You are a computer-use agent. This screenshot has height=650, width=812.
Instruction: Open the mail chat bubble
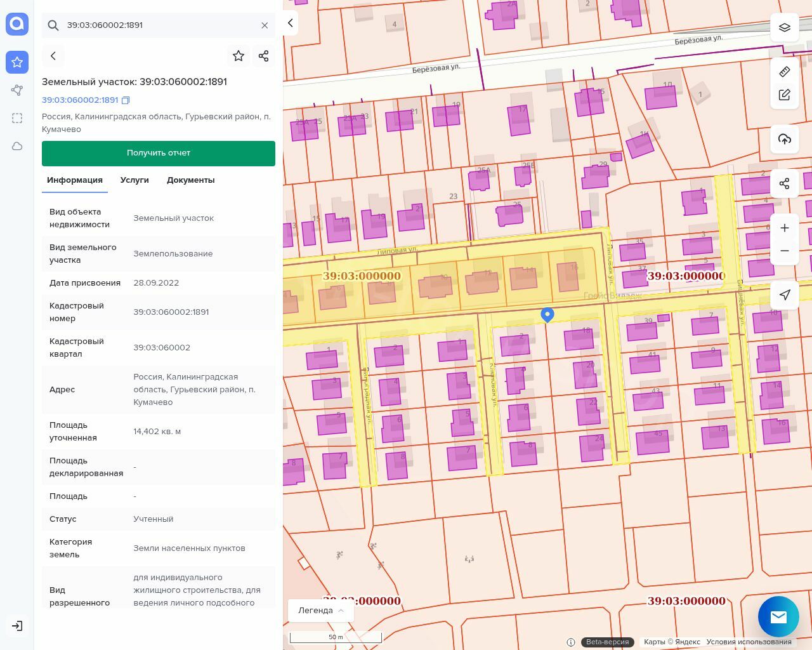pyautogui.click(x=778, y=616)
